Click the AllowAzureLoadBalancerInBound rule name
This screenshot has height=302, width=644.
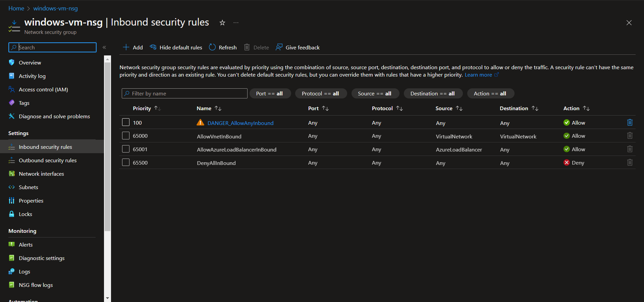point(236,149)
